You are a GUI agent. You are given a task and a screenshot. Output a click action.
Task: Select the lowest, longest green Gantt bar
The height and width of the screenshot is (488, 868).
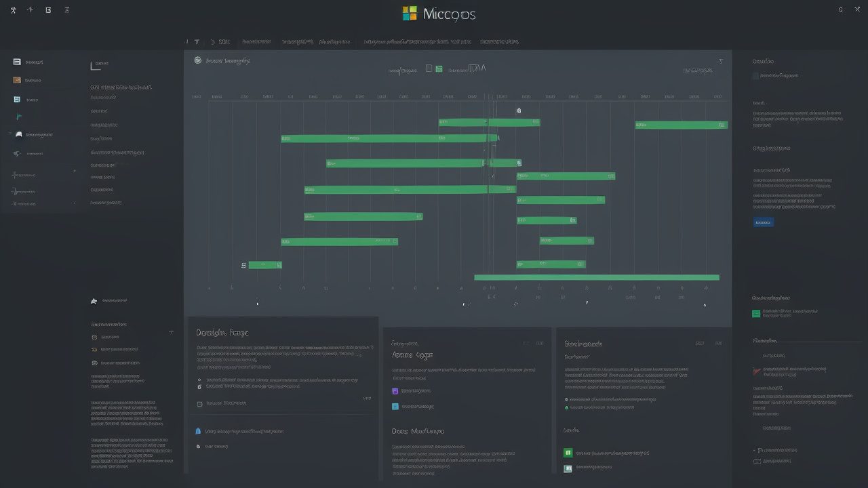click(597, 277)
